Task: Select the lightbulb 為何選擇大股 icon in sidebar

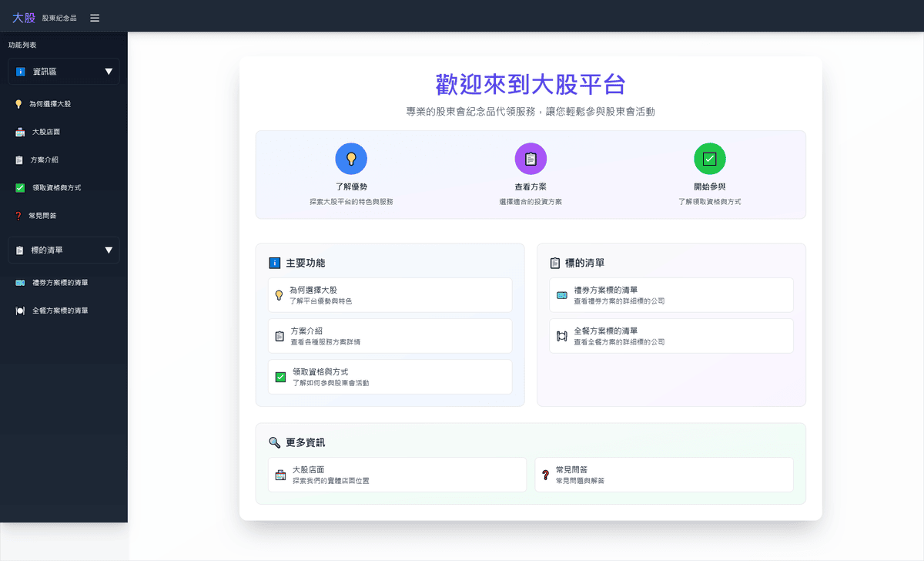Action: [18, 103]
